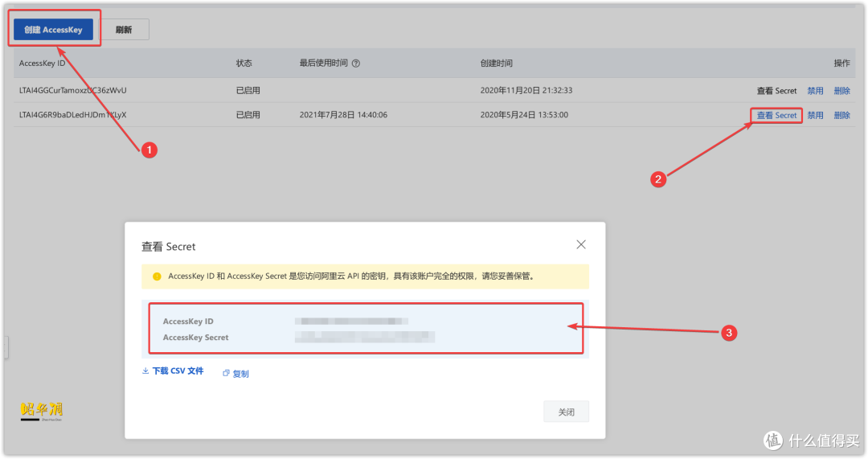868x459 pixels.
Task: Open help icon next to 最后使用时间
Action: click(x=356, y=64)
